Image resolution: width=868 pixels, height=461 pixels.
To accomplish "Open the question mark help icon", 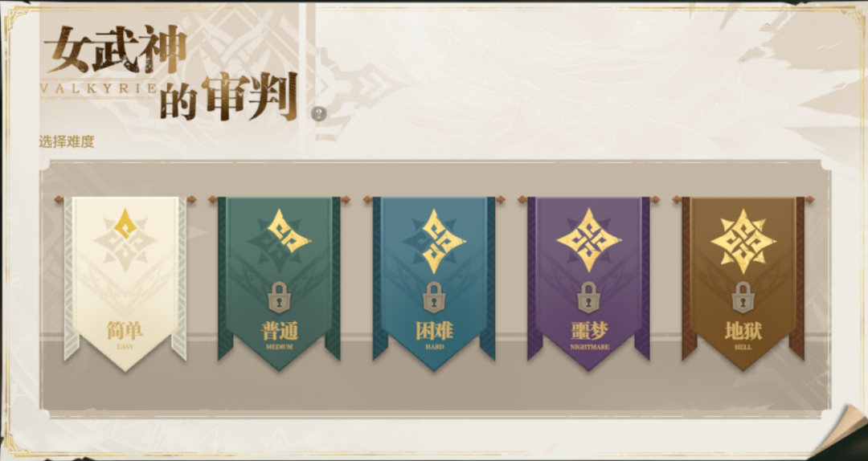I will tap(319, 114).
